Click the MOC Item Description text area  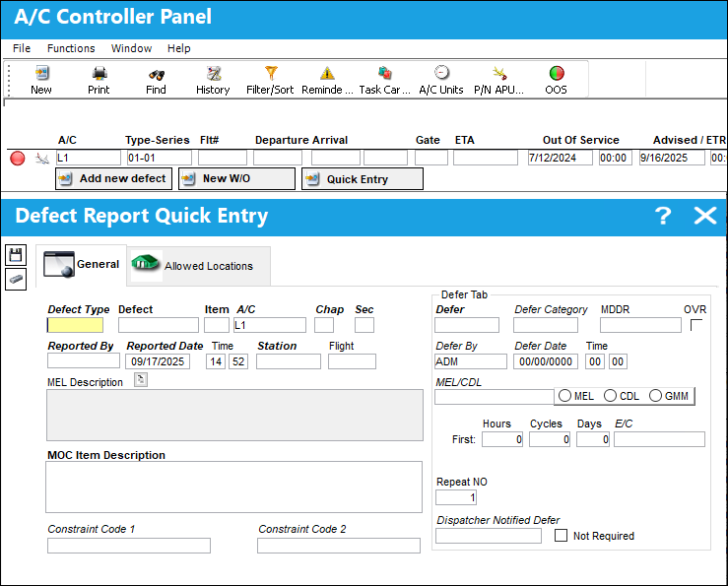234,488
